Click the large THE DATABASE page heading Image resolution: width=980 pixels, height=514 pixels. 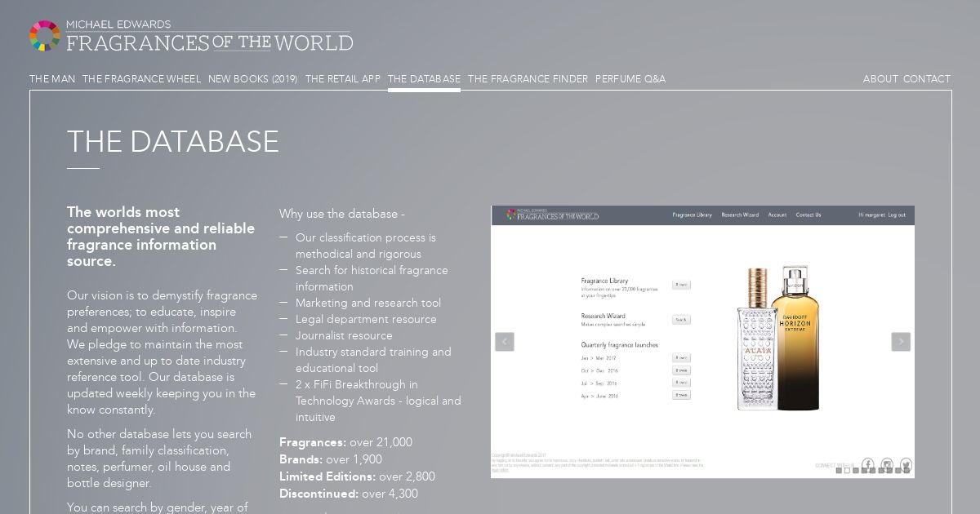point(173,142)
